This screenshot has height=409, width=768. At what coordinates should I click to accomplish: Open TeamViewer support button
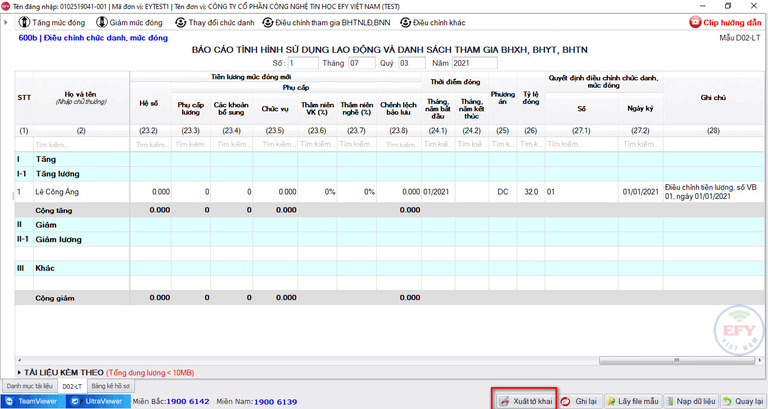(33, 401)
